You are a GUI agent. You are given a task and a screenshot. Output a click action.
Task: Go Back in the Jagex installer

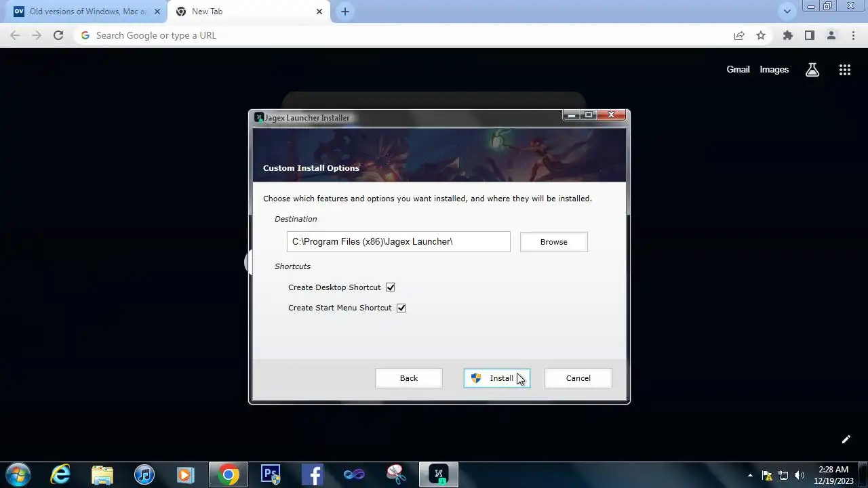coord(408,378)
